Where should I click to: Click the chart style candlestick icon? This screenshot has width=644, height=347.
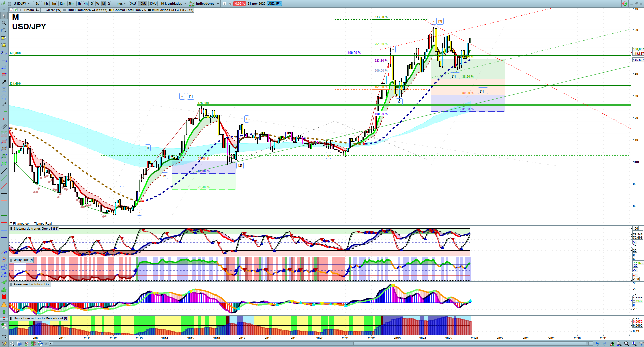tap(3, 4)
